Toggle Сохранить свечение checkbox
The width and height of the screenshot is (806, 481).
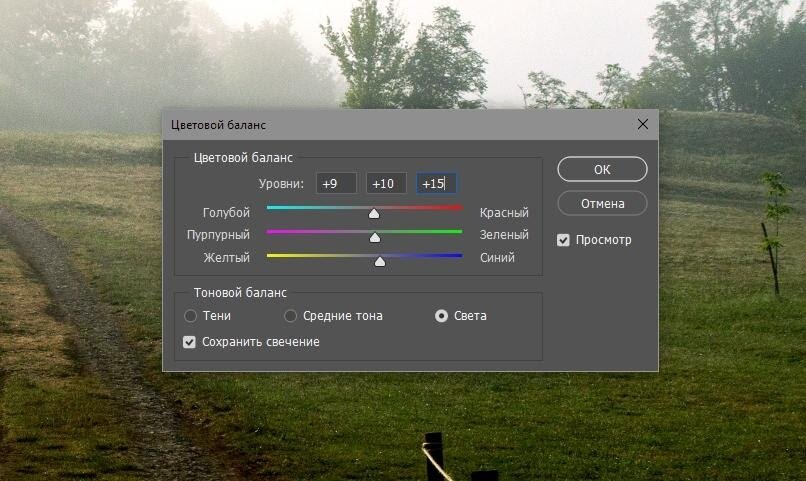(x=189, y=342)
